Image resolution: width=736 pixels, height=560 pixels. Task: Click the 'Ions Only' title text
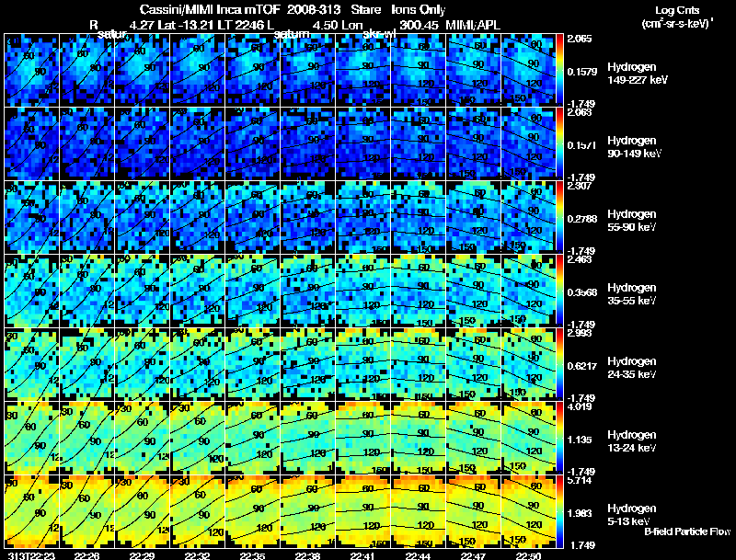click(419, 10)
